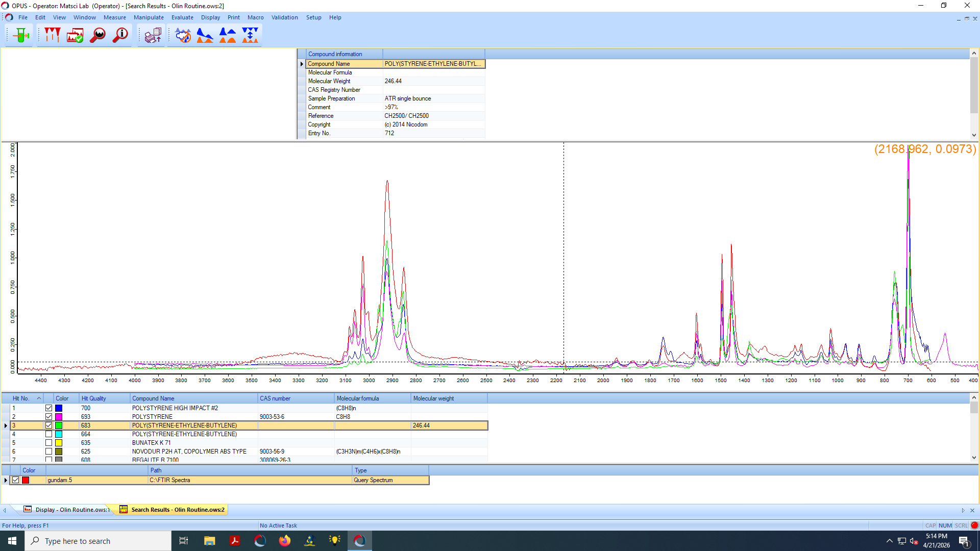
Task: Convert absorbance/transmittance with AB-TR icon
Action: click(x=250, y=35)
